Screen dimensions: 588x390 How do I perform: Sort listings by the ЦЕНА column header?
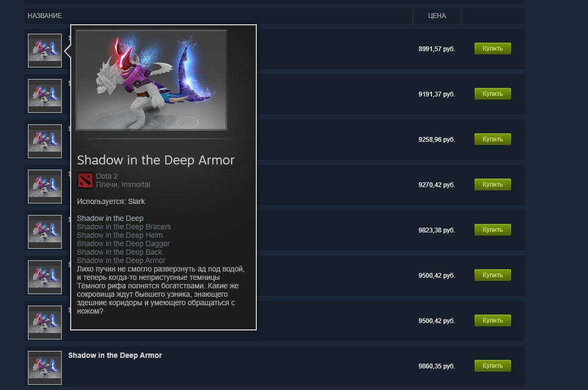[437, 16]
